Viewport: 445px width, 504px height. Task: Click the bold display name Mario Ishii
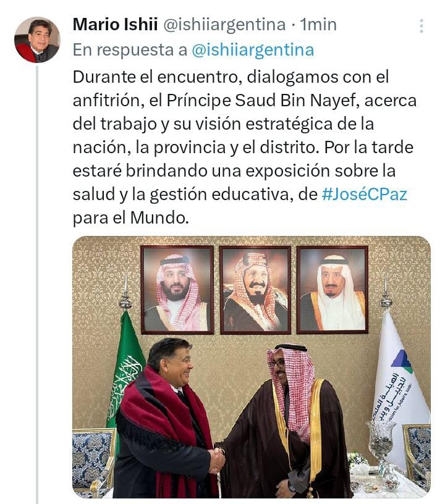(115, 25)
